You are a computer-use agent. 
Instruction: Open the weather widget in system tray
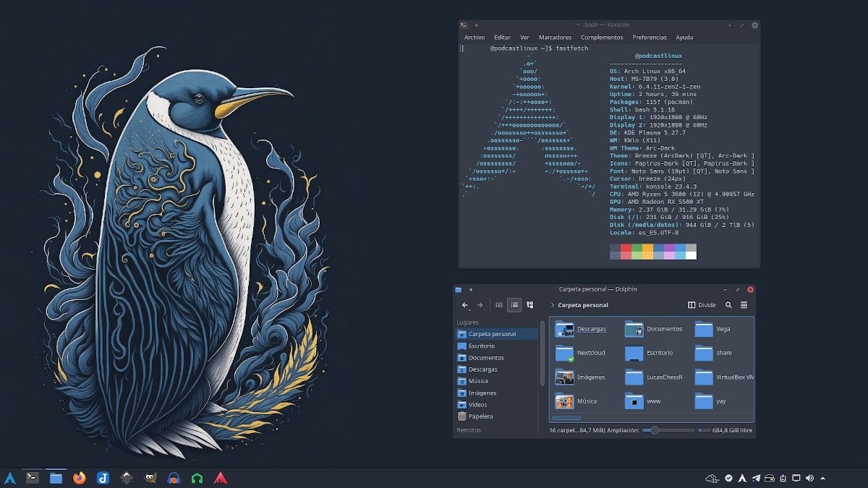[712, 478]
